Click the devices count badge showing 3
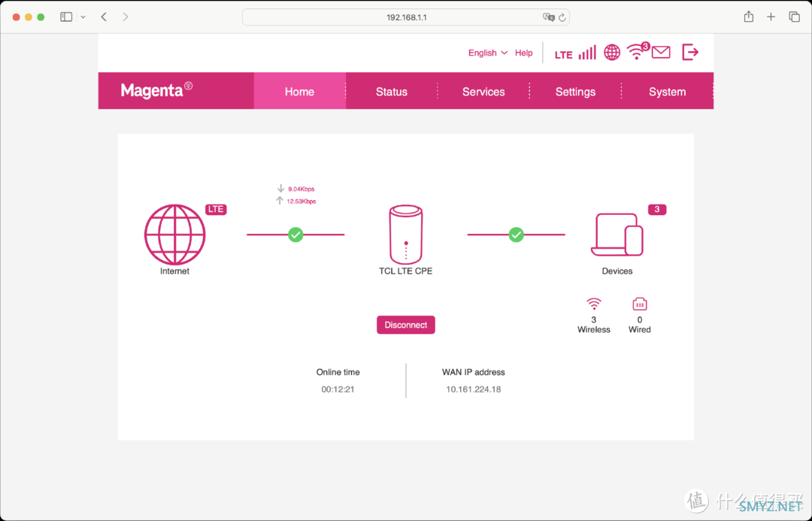 pos(657,209)
